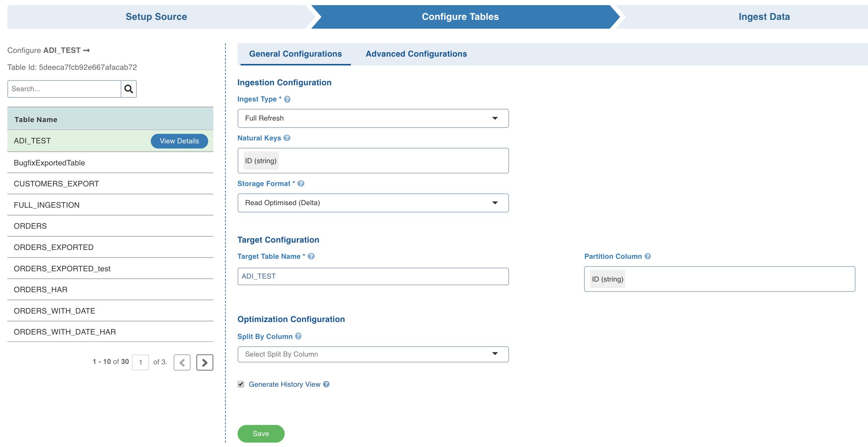Open the Ingest Type dropdown
Screen dimensions: 868x447
pyautogui.click(x=373, y=118)
